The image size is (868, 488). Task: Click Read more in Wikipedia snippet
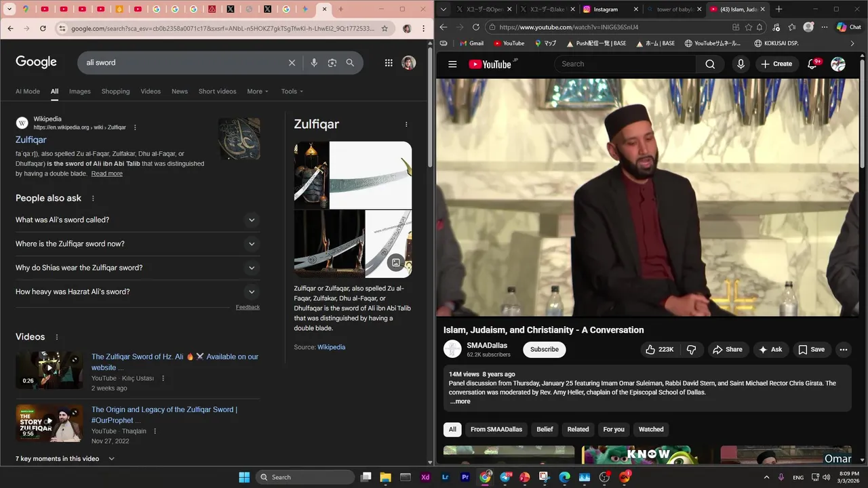(107, 174)
